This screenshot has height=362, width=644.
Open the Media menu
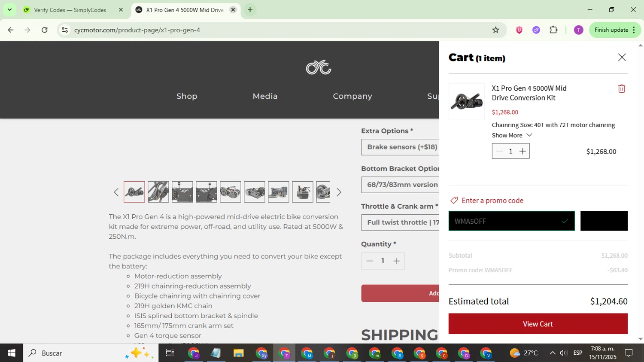[265, 96]
